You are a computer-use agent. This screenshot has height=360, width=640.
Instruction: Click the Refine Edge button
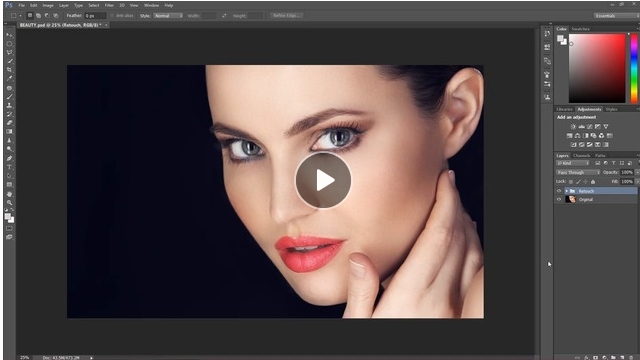click(x=287, y=16)
